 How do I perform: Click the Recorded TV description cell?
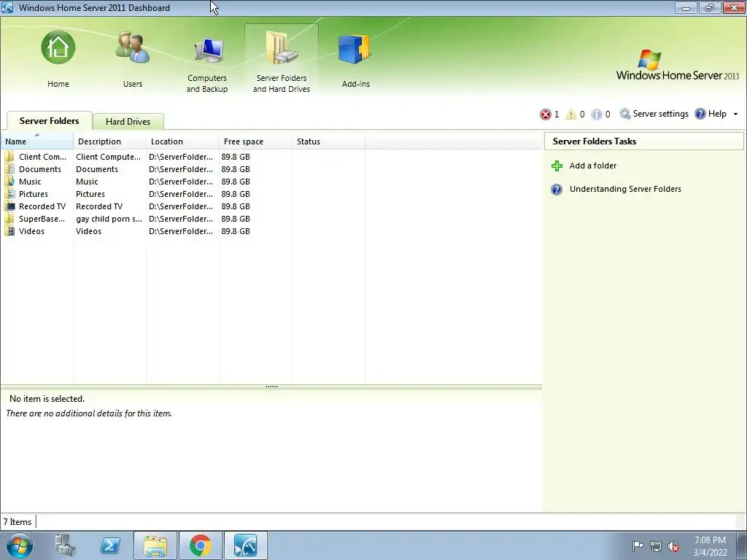[99, 206]
